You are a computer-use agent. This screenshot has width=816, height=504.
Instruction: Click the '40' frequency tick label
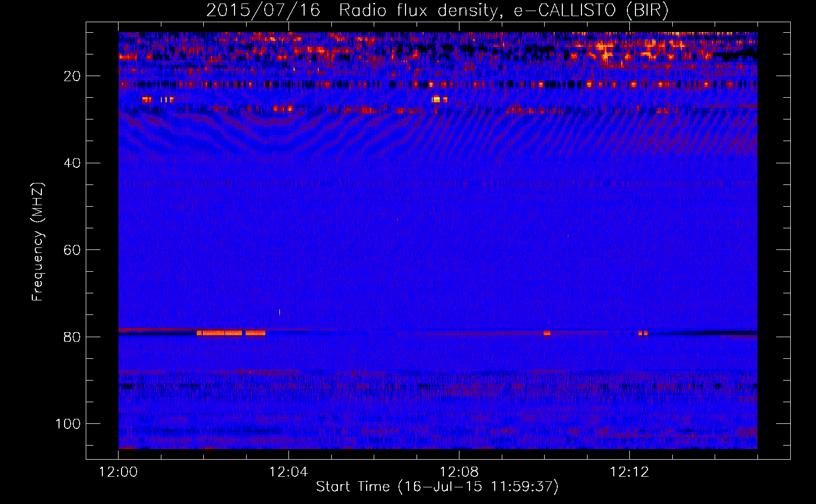click(72, 163)
